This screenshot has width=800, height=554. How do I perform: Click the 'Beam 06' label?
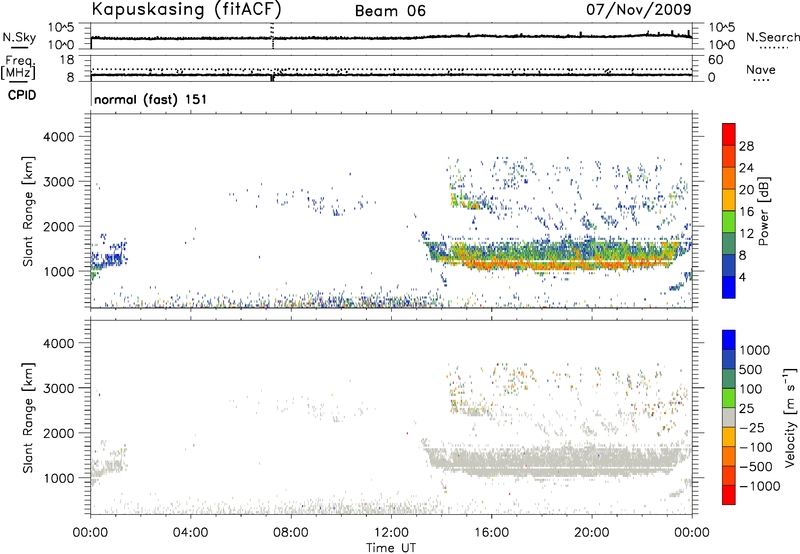390,11
